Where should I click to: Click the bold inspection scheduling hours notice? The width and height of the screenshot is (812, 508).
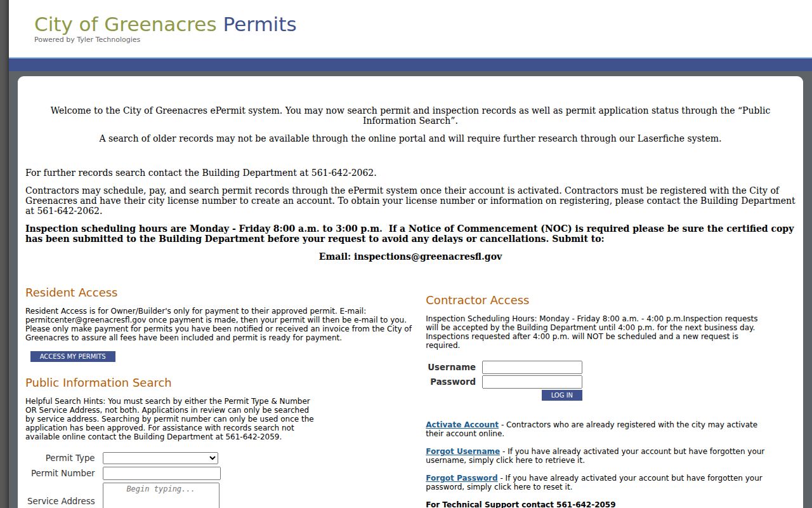click(x=410, y=234)
